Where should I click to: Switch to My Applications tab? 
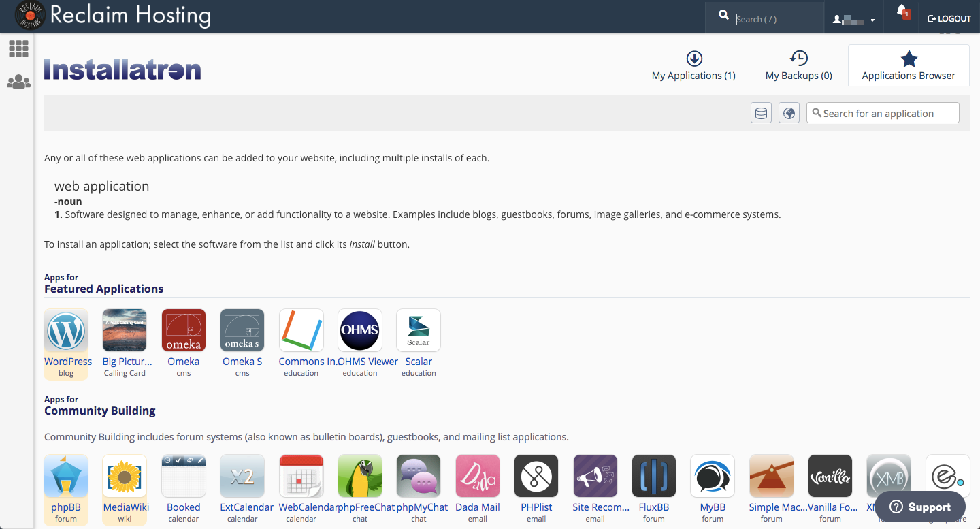693,66
